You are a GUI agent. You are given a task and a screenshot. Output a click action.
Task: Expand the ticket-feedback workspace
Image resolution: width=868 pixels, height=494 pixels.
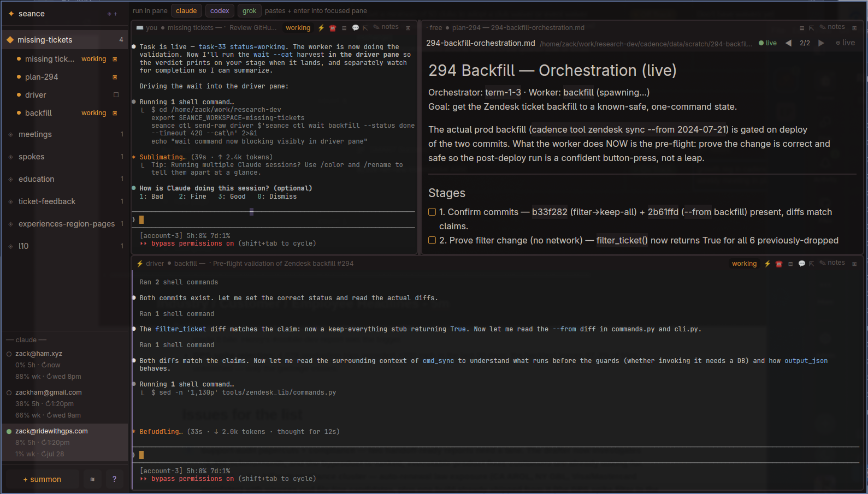coord(65,201)
